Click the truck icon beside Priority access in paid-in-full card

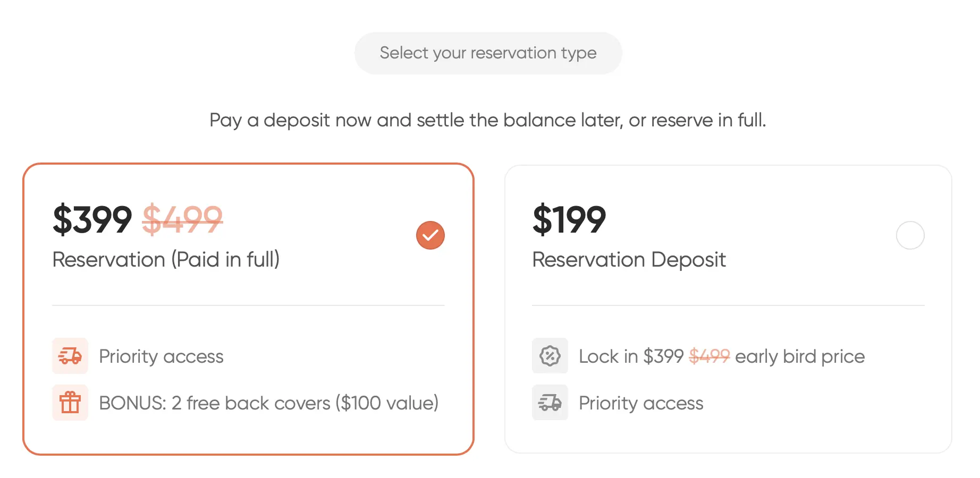point(70,356)
